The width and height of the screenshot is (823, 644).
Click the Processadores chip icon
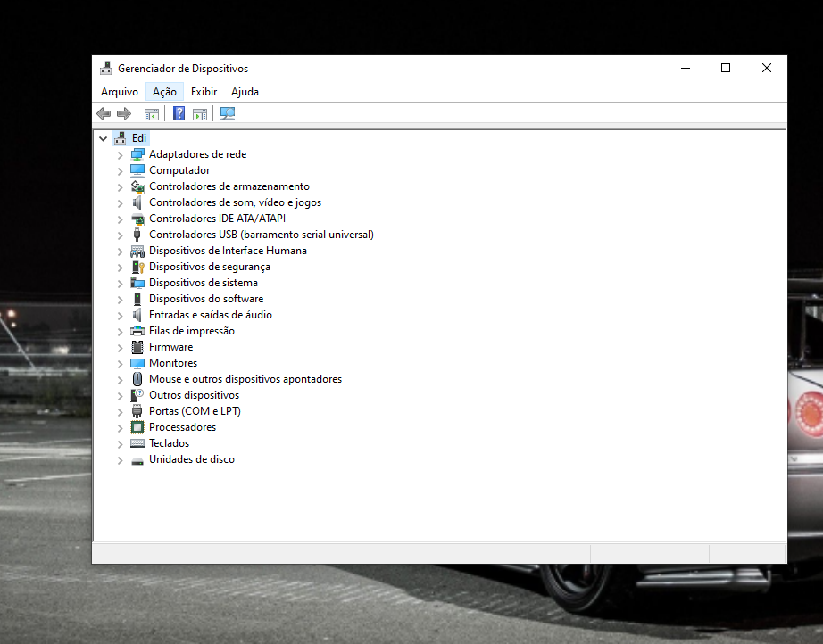tap(137, 427)
